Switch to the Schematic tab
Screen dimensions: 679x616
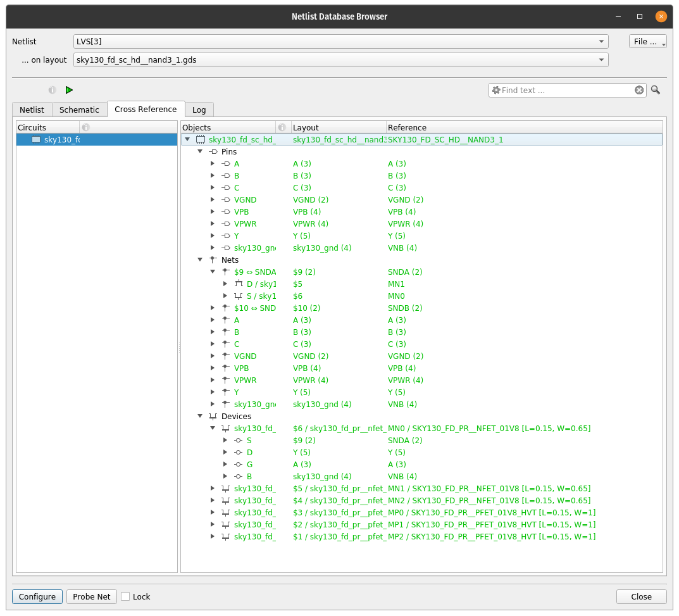pyautogui.click(x=79, y=110)
